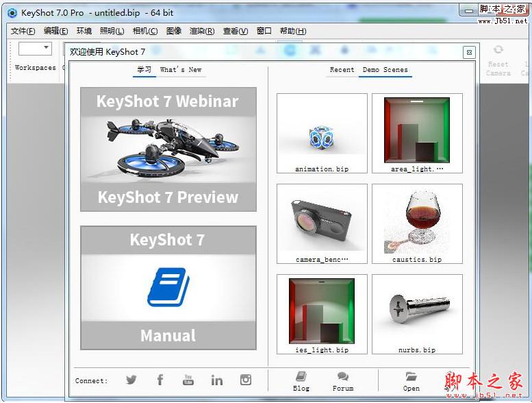
Task: Open the area_light demo scene
Action: click(417, 134)
